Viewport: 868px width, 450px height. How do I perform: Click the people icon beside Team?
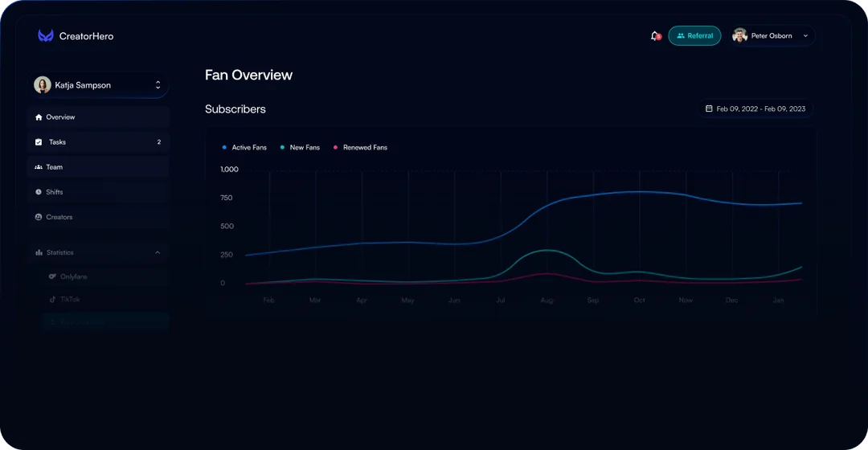coord(39,167)
